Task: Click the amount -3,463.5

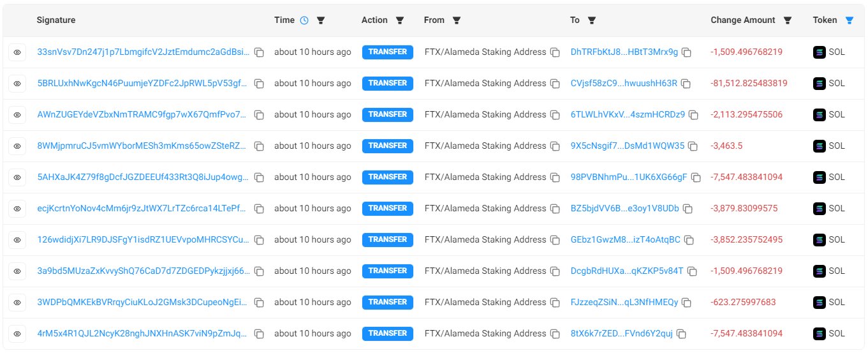Action: click(x=726, y=146)
